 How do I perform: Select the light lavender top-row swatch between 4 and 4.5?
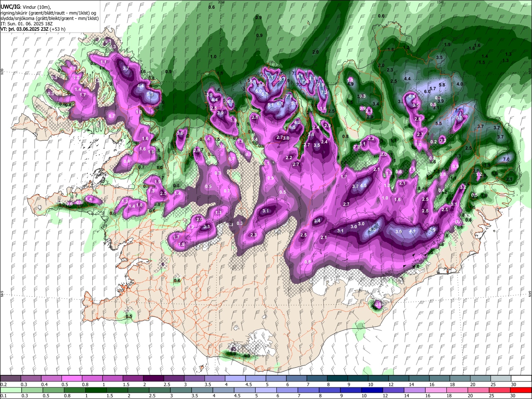[235, 378]
